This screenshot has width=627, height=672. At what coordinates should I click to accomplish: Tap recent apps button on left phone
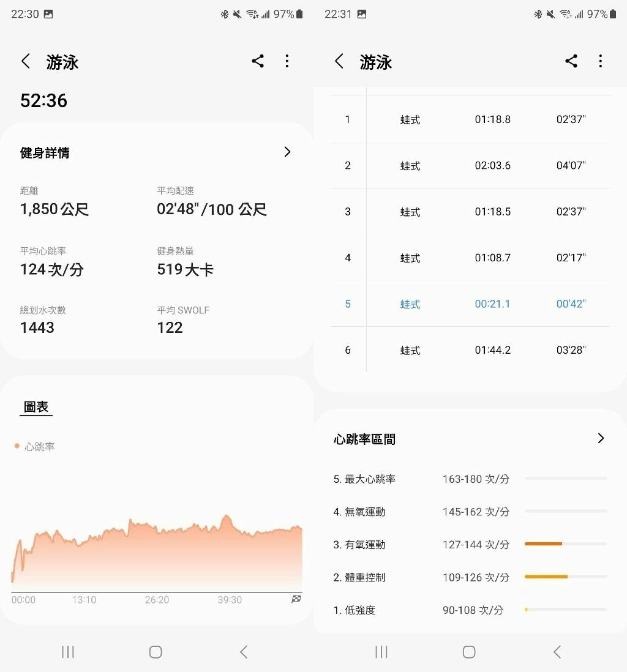(x=68, y=652)
